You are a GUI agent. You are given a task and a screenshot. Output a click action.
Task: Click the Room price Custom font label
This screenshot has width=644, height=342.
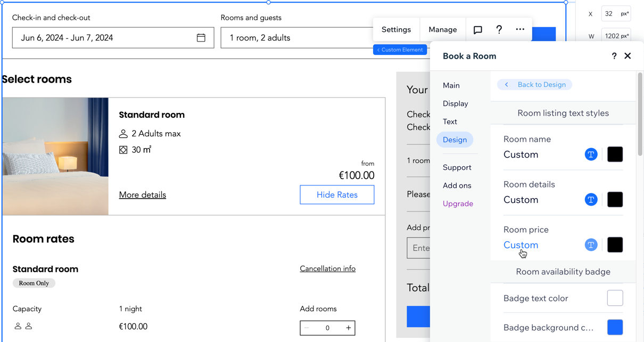coord(521,245)
